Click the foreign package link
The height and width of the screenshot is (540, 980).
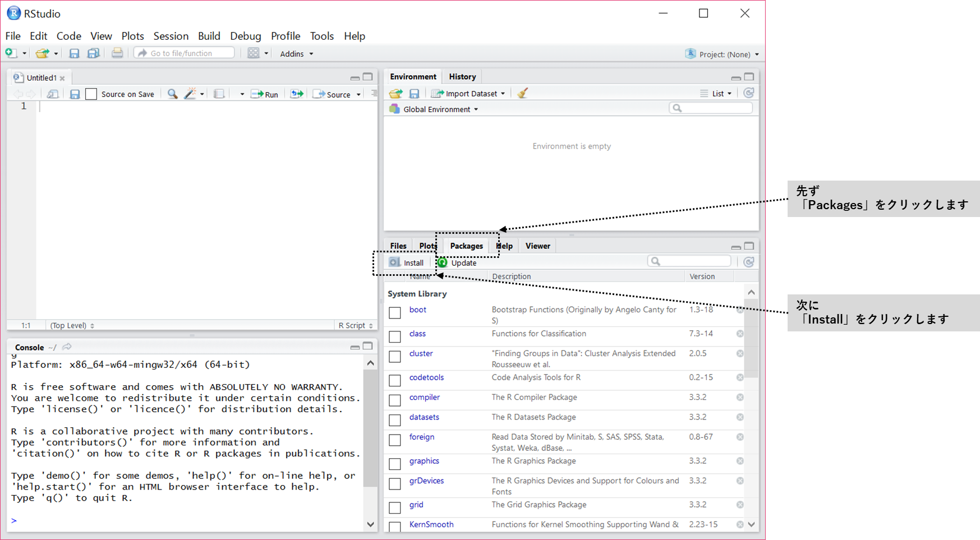pyautogui.click(x=422, y=437)
